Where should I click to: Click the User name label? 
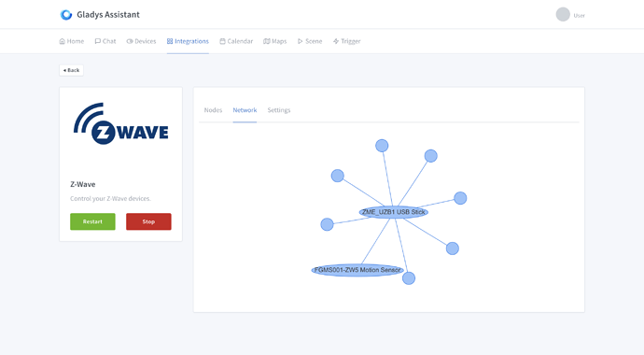point(579,16)
